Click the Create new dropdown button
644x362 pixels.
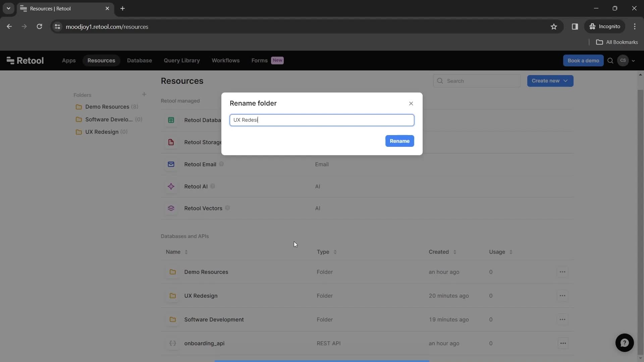(x=550, y=80)
